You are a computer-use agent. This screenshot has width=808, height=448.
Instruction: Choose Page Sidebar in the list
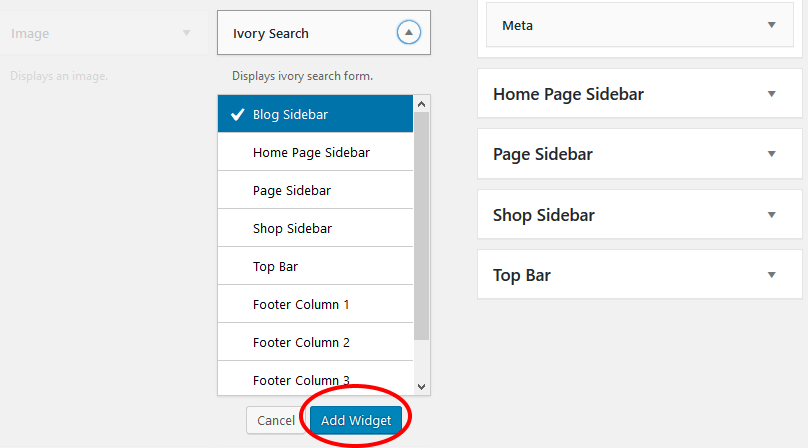pyautogui.click(x=315, y=190)
